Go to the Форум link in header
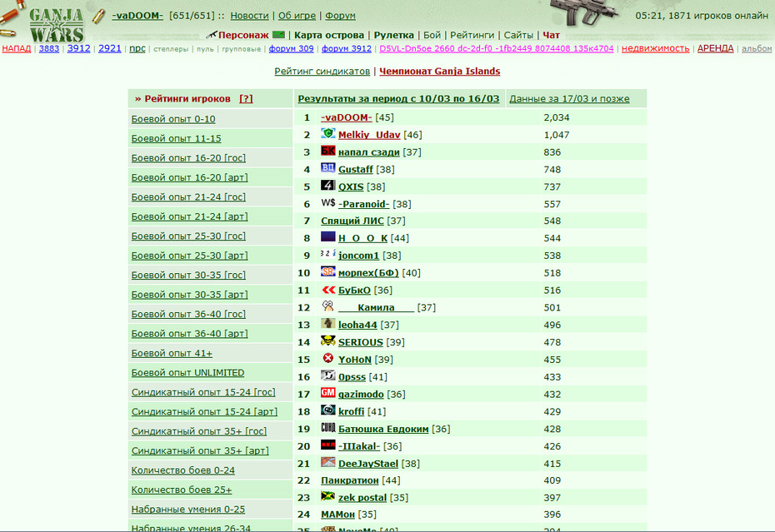The height and width of the screenshot is (532, 775). (x=340, y=16)
